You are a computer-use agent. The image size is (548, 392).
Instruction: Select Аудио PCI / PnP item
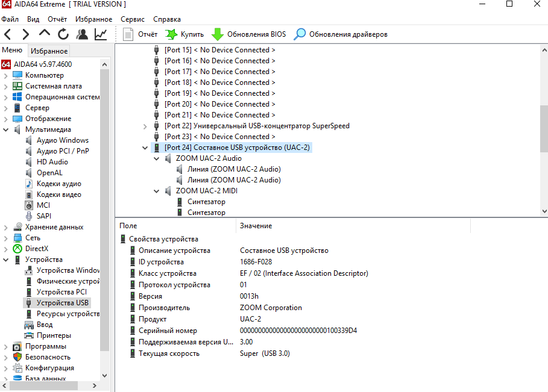(x=63, y=151)
